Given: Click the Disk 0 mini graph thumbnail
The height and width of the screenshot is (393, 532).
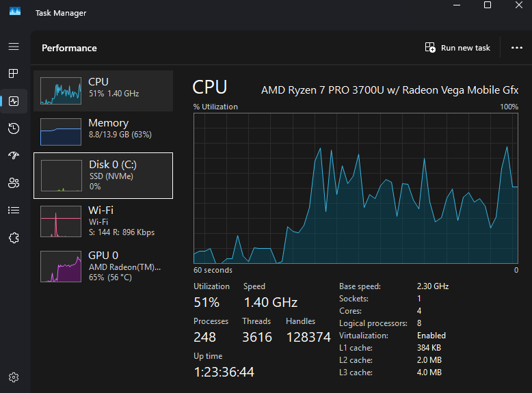Looking at the screenshot, I should [62, 176].
